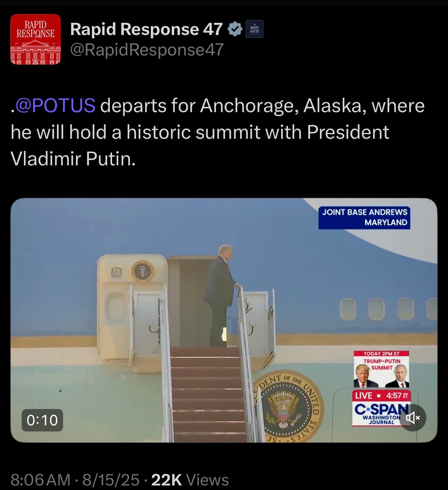This screenshot has width=448, height=490.
Task: Click the Rapid Response 47 display name
Action: tap(146, 29)
